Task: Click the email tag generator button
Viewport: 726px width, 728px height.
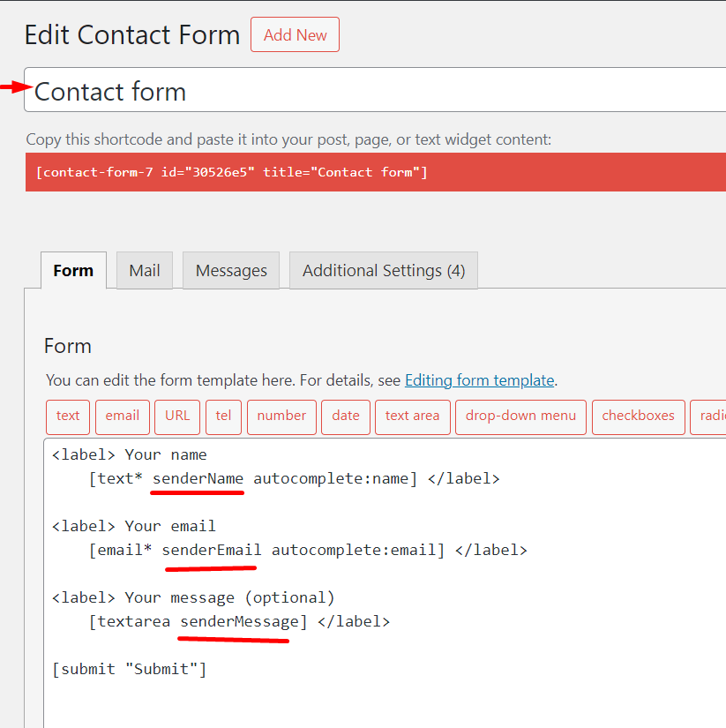Action: 123,417
